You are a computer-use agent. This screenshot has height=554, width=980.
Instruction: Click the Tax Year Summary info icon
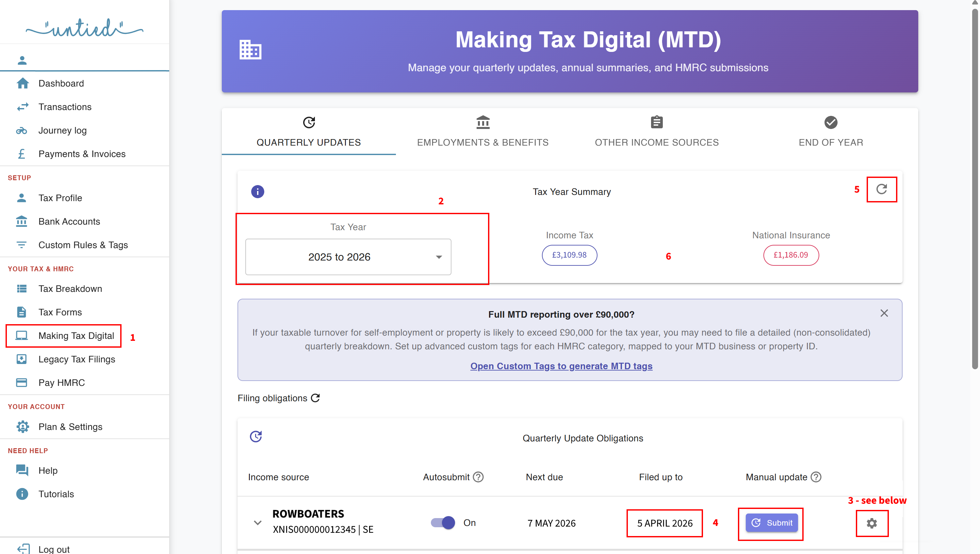pos(257,191)
